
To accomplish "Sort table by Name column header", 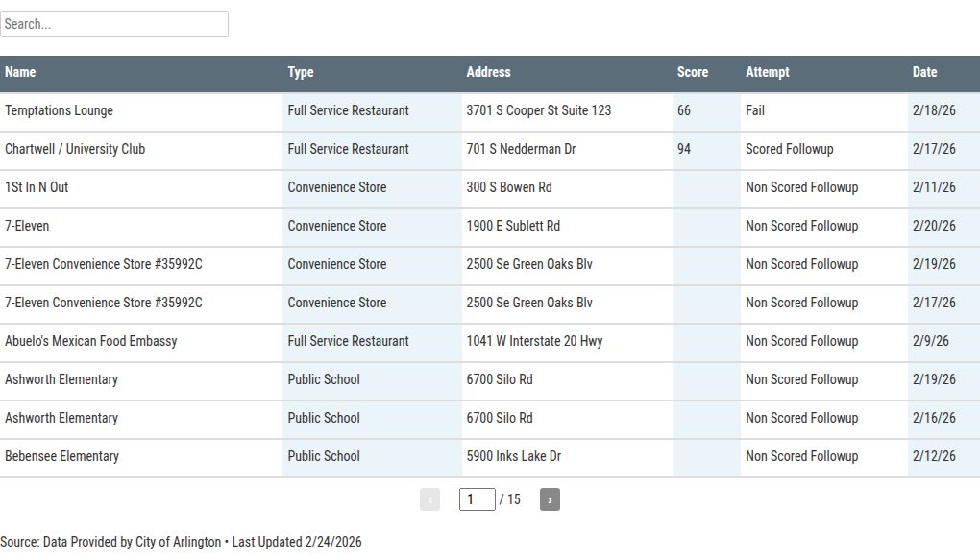I will pos(20,72).
